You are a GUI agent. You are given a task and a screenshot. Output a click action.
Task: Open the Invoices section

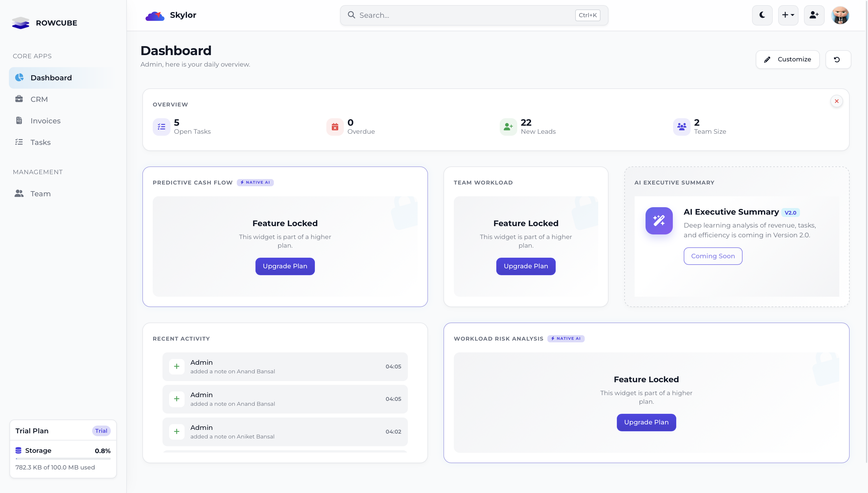(45, 121)
